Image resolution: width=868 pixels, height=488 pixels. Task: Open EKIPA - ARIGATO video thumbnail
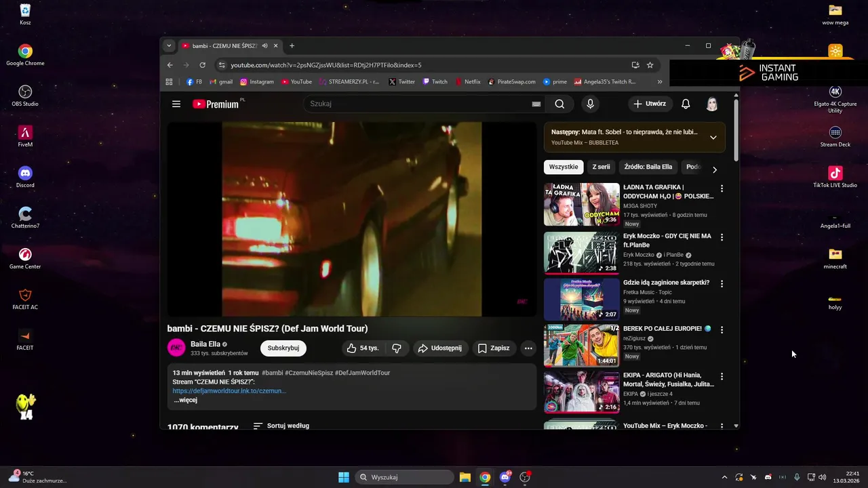pyautogui.click(x=581, y=391)
